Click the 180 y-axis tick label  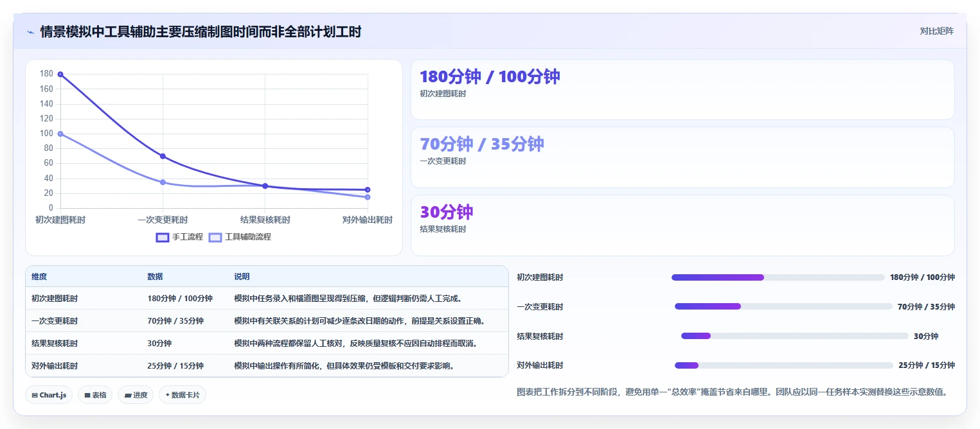(46, 74)
